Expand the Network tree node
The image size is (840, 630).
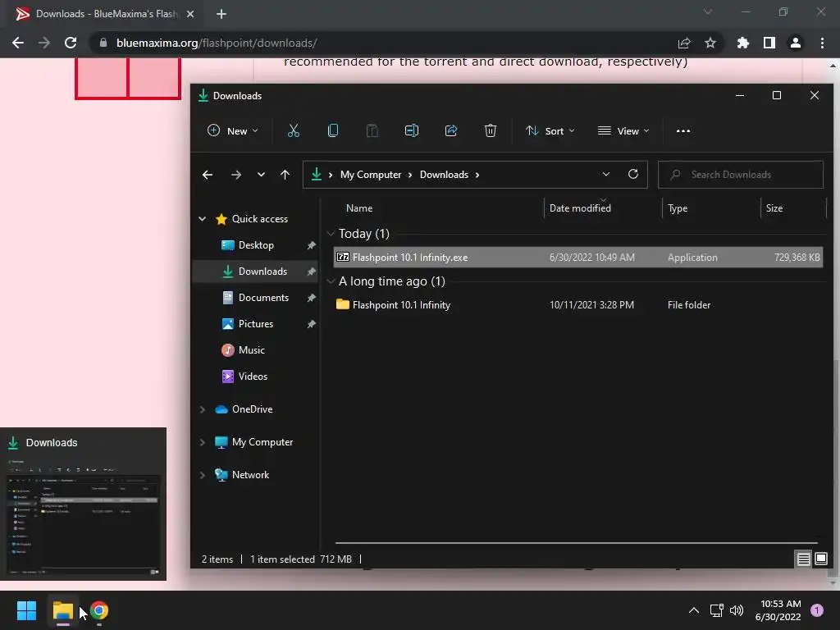click(202, 475)
